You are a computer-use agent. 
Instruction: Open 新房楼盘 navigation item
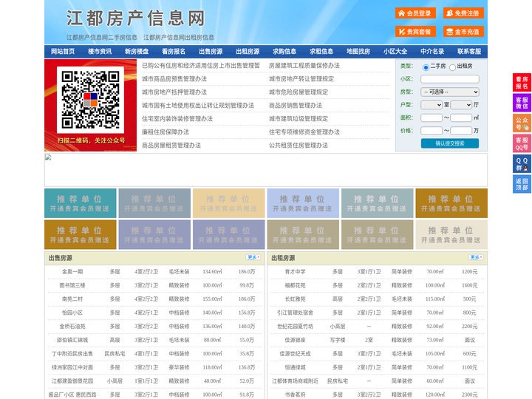(137, 52)
